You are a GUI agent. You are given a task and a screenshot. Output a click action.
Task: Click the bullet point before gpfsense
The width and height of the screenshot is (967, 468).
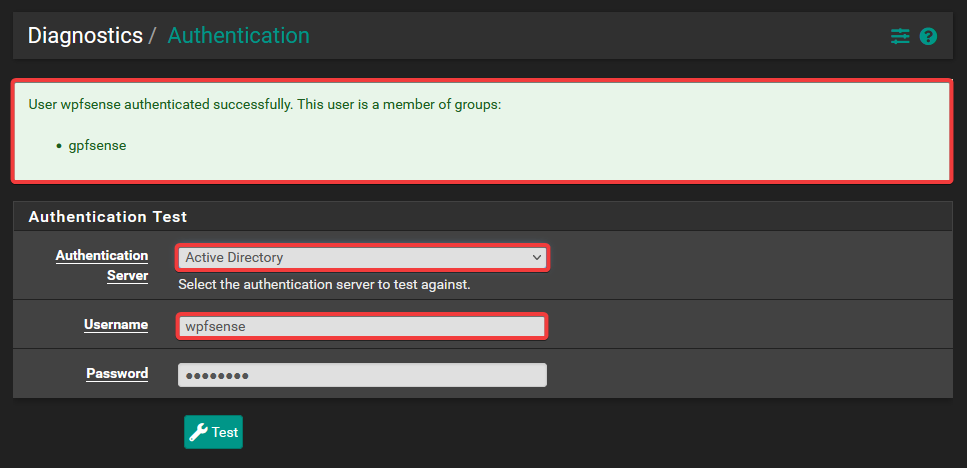[59, 146]
